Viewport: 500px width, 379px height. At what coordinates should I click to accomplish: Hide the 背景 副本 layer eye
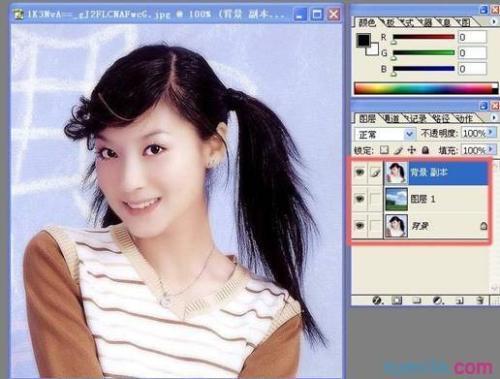tap(360, 173)
